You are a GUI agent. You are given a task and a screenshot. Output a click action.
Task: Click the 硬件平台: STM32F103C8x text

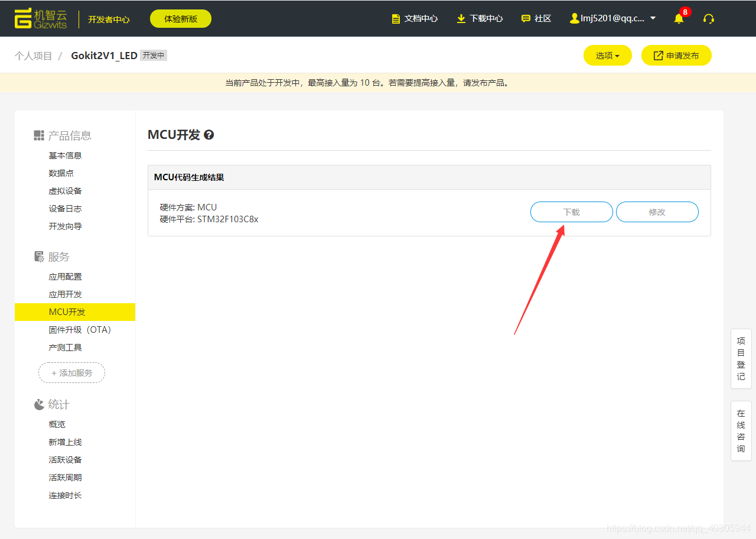tap(209, 219)
